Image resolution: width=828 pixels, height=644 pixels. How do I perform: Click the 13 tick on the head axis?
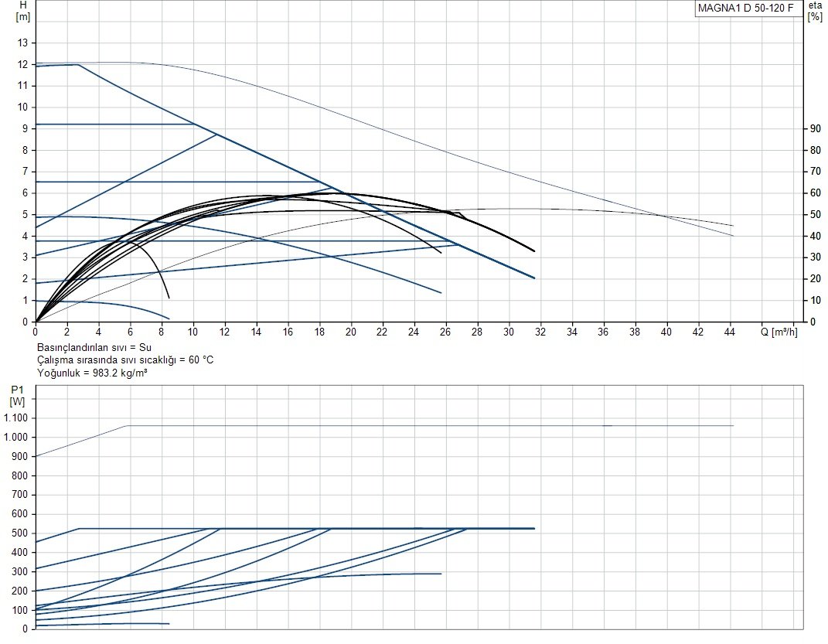22,43
